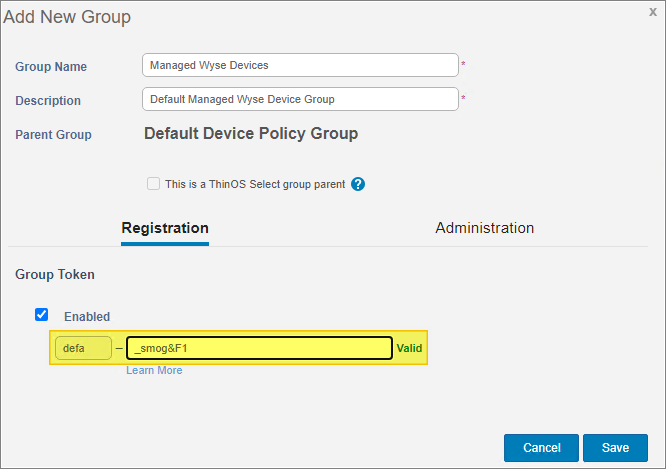Image resolution: width=666 pixels, height=469 pixels.
Task: Click 'This is a ThinOS Select' label
Action: 255,185
